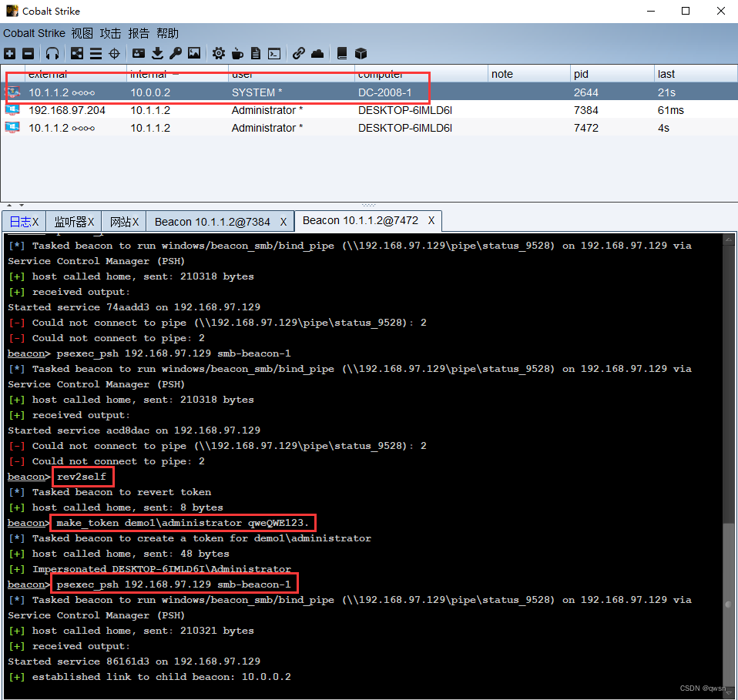The image size is (738, 700).
Task: Sort sessions by the last column header
Action: coord(696,74)
